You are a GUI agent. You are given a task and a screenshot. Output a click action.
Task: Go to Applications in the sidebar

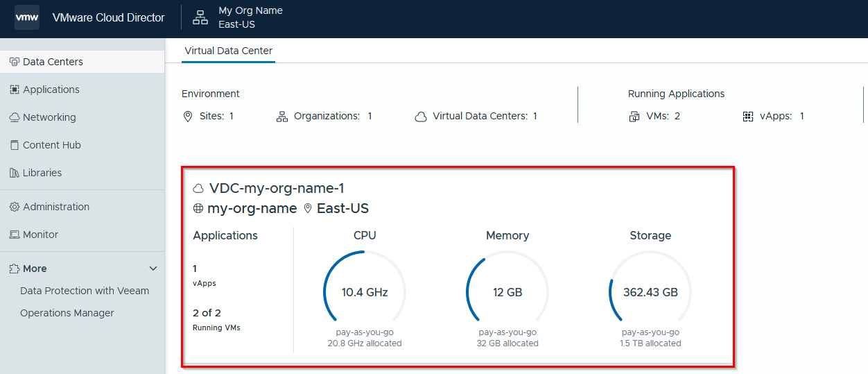coord(83,90)
